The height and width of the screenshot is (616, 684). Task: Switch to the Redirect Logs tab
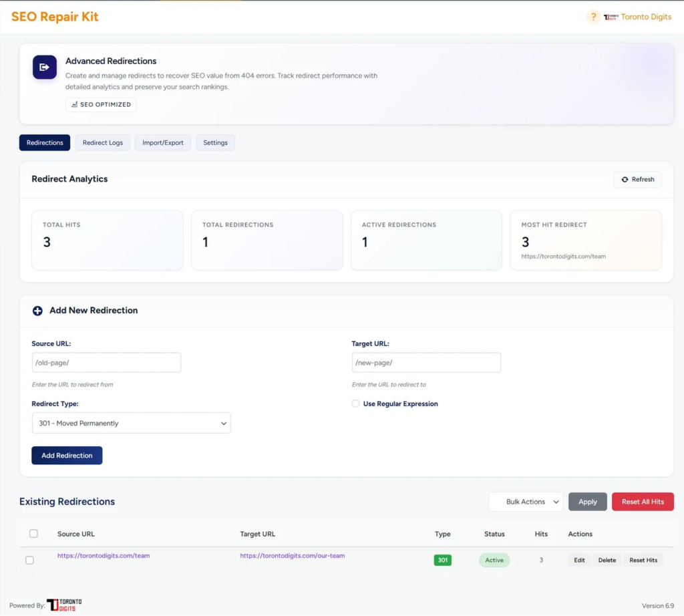tap(103, 143)
